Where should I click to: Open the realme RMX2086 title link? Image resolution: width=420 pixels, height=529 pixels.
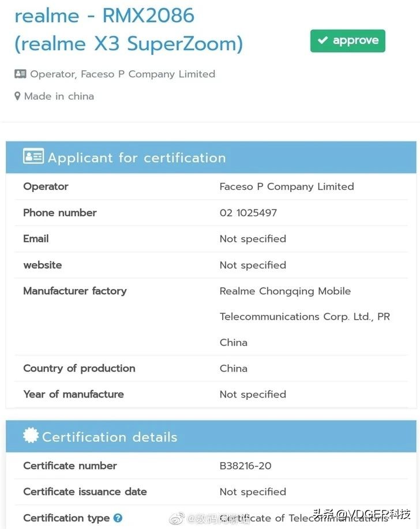tap(129, 29)
